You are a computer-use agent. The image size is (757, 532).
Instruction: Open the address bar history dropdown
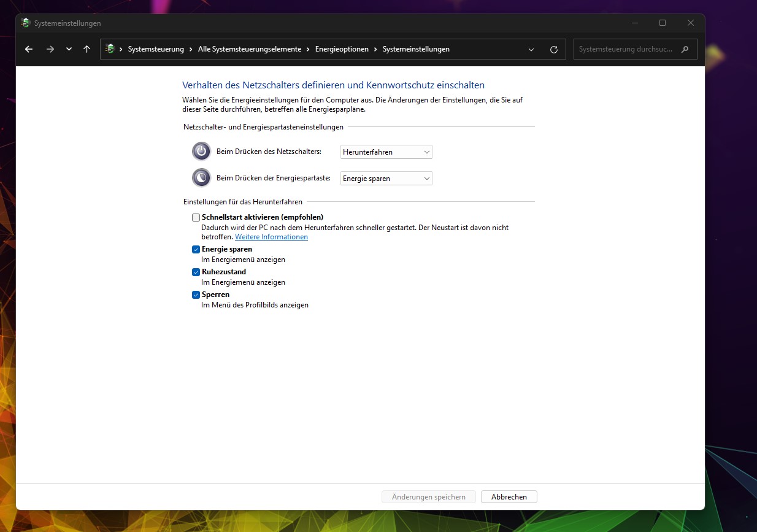[531, 49]
